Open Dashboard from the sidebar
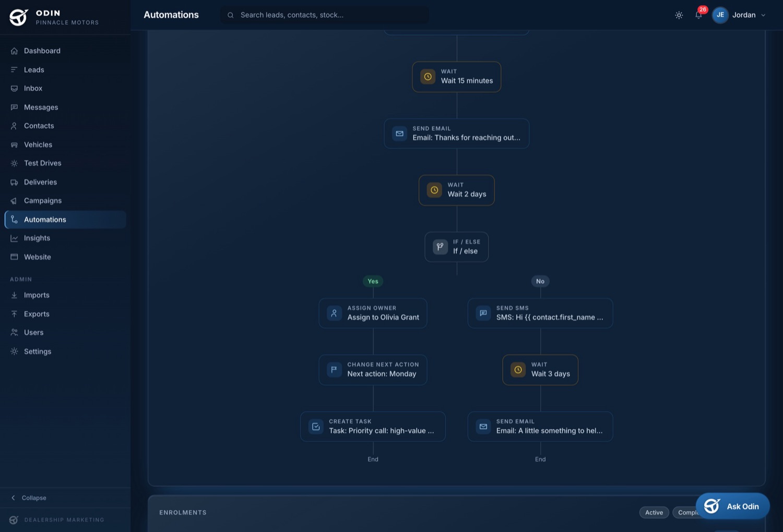 point(65,51)
